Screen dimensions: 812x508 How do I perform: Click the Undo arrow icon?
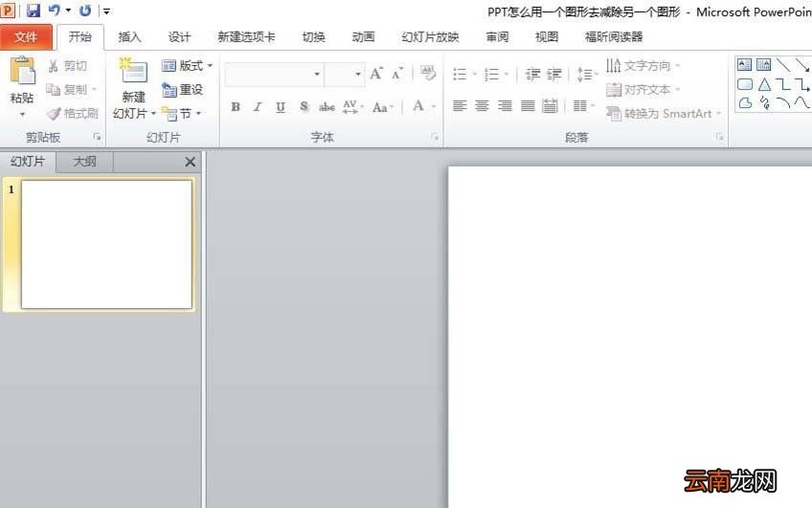[x=54, y=10]
